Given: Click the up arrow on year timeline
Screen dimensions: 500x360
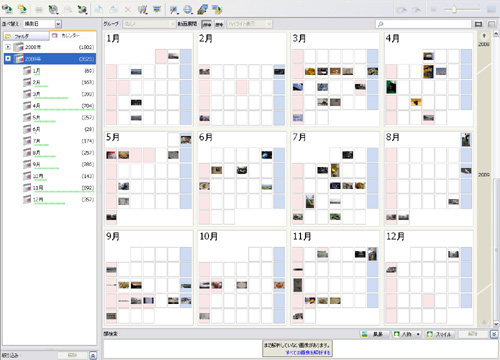Looking at the screenshot, I should click(484, 35).
